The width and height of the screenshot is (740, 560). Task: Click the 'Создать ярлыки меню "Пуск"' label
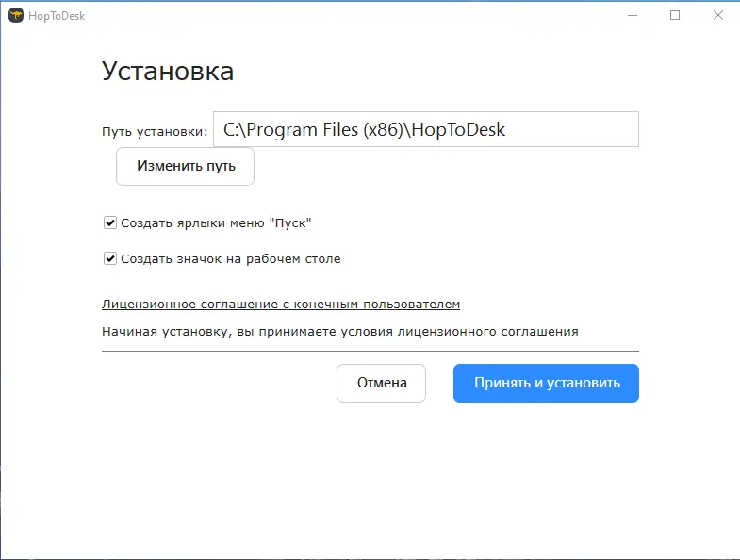tap(216, 223)
